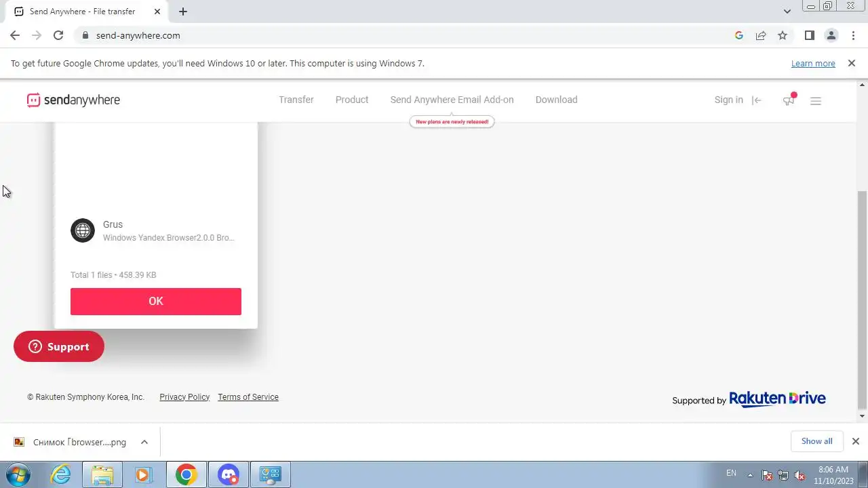Show hidden system tray icons
The image size is (868, 488).
pyautogui.click(x=750, y=474)
